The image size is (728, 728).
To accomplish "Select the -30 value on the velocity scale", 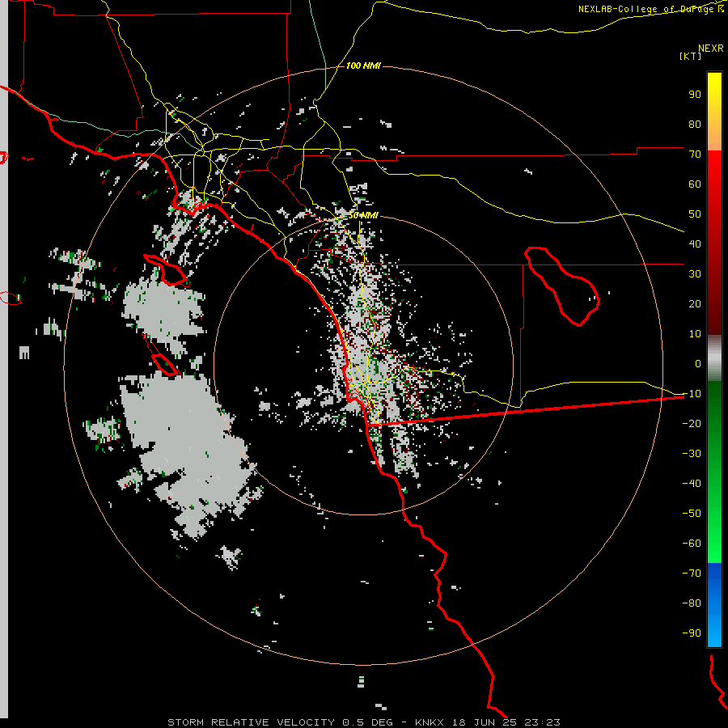I will tap(692, 454).
